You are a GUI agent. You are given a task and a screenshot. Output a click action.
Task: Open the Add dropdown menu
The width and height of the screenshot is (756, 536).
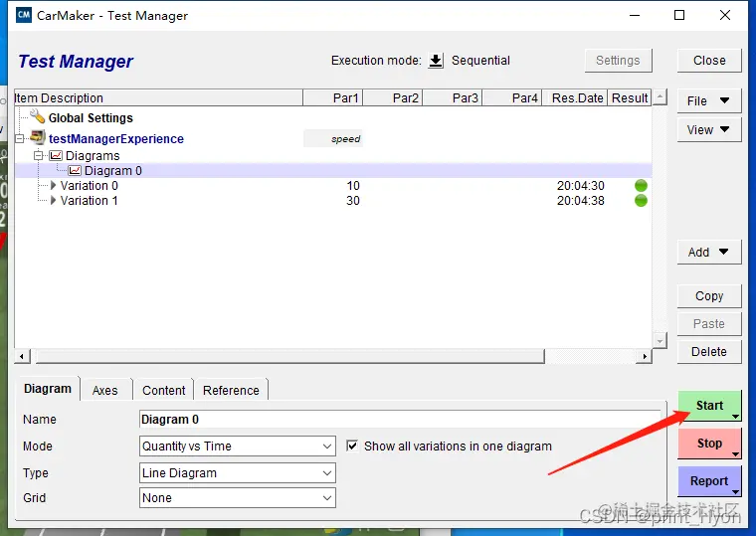[708, 253]
